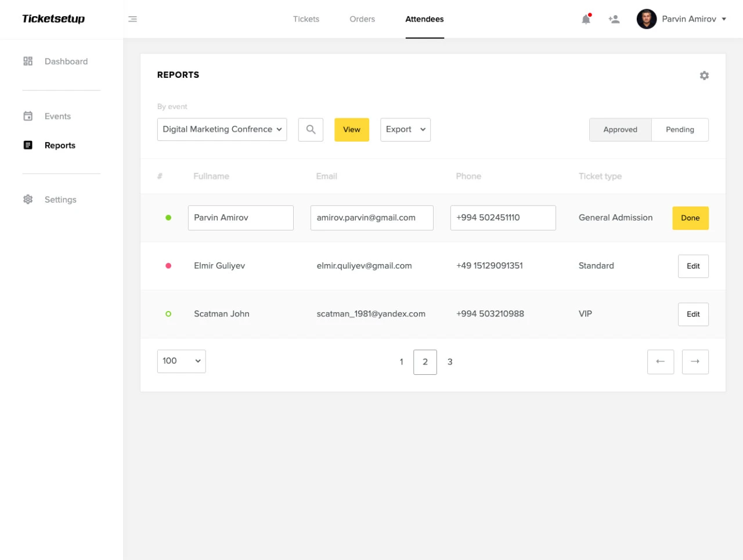The image size is (743, 560).
Task: Open the Settings gear in sidebar
Action: coord(28,199)
